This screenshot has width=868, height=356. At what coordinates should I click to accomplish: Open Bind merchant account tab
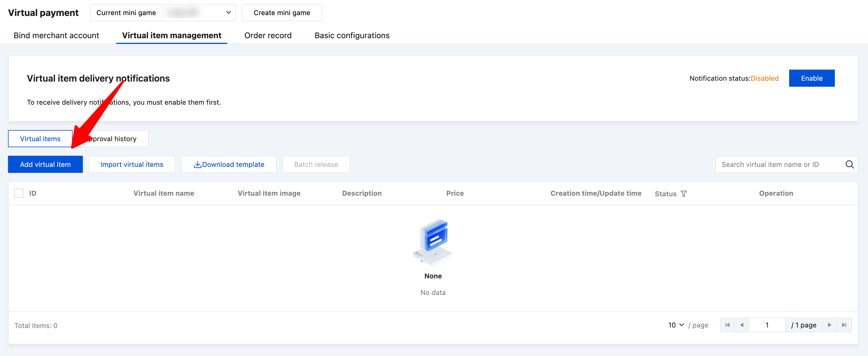[x=56, y=36]
